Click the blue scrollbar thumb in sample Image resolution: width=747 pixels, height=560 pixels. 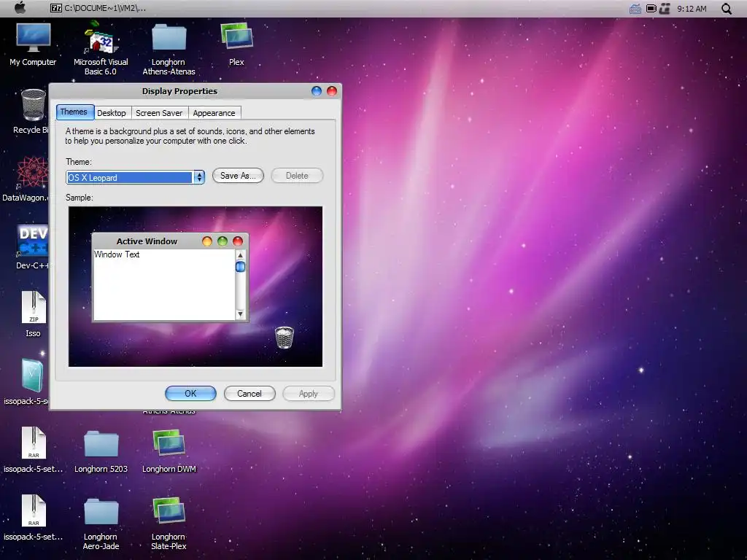point(240,267)
